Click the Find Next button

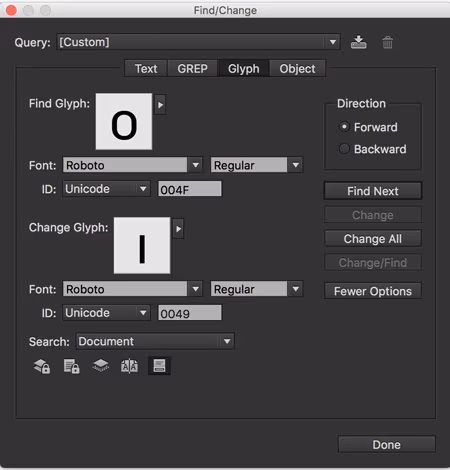click(373, 191)
